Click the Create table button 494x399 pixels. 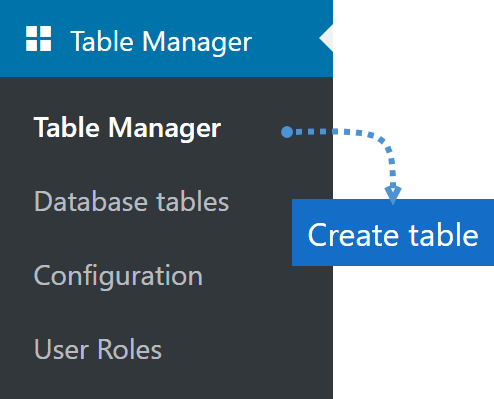coord(393,233)
